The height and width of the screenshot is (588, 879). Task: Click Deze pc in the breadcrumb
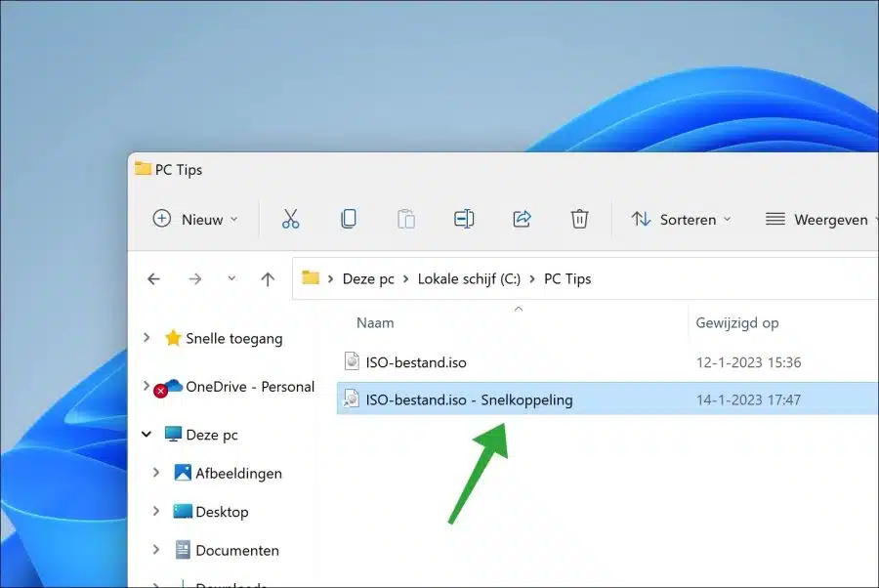368,278
